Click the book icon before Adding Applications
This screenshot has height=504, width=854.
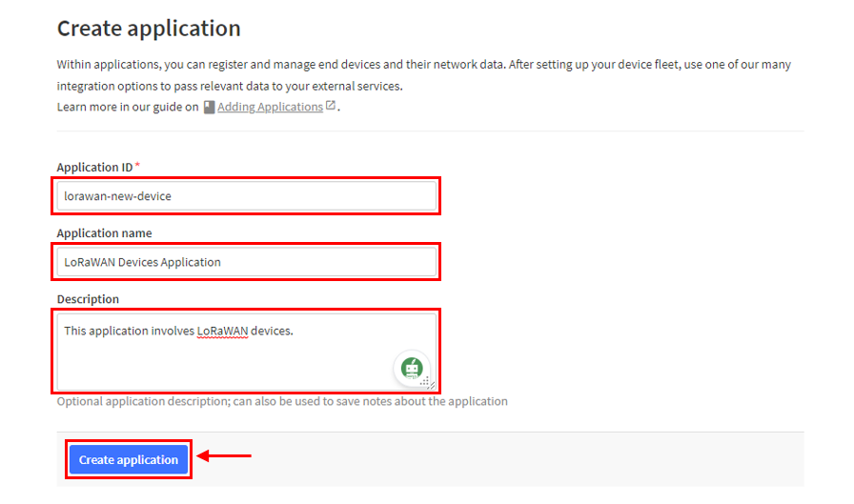[209, 108]
